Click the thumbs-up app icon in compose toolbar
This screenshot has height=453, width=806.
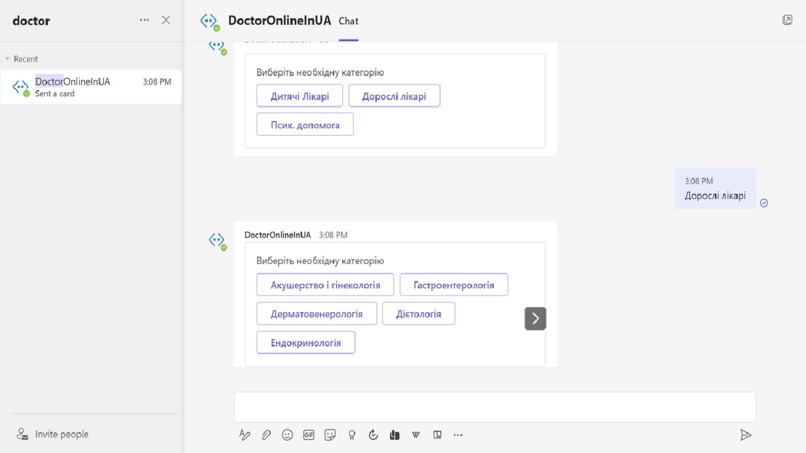(x=394, y=435)
